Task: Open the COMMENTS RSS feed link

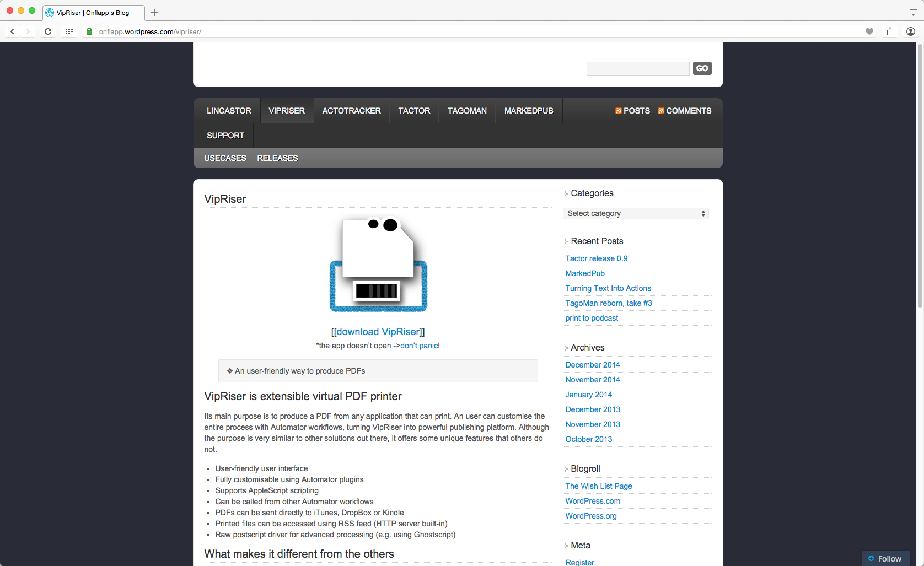Action: [x=684, y=111]
